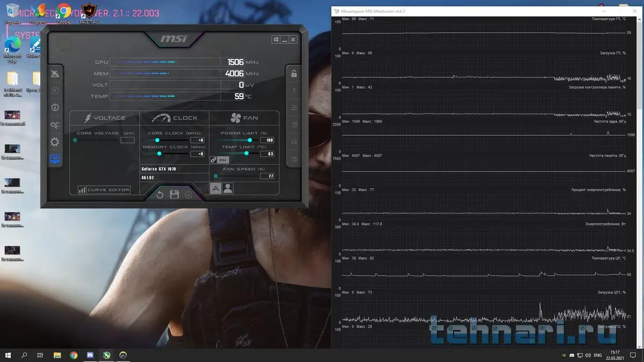Click the GeForce GTX 1070 label
Screen dimensions: 644x362
pyautogui.click(x=158, y=169)
